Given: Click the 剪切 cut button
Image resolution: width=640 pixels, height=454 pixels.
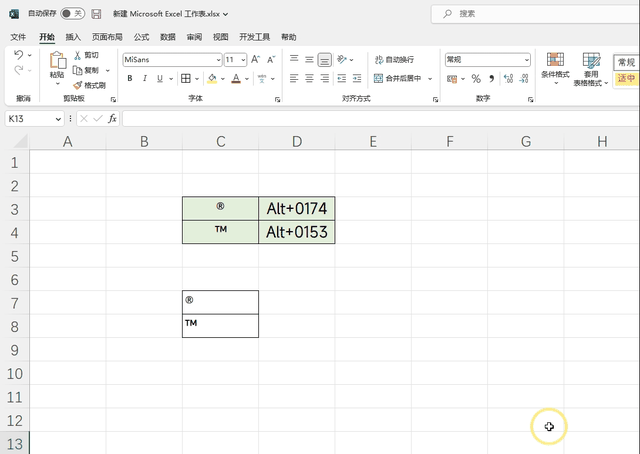Looking at the screenshot, I should click(x=86, y=55).
